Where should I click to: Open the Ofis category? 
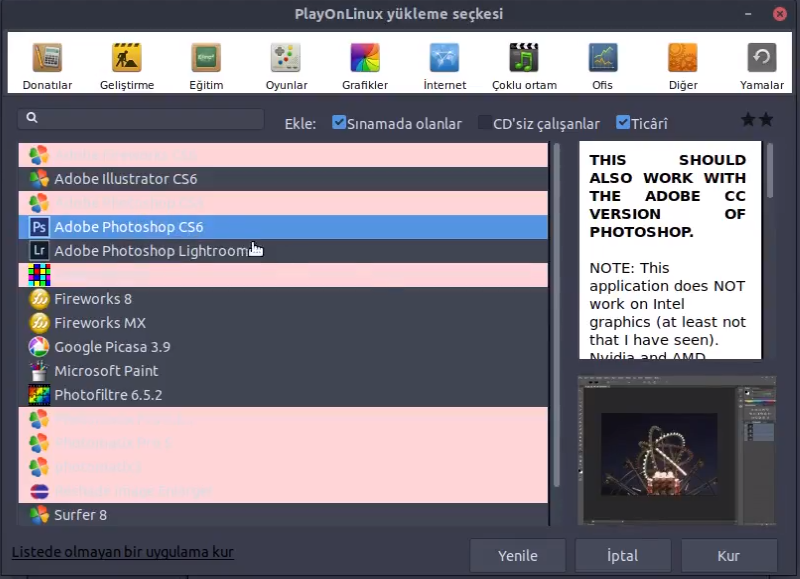click(x=603, y=66)
